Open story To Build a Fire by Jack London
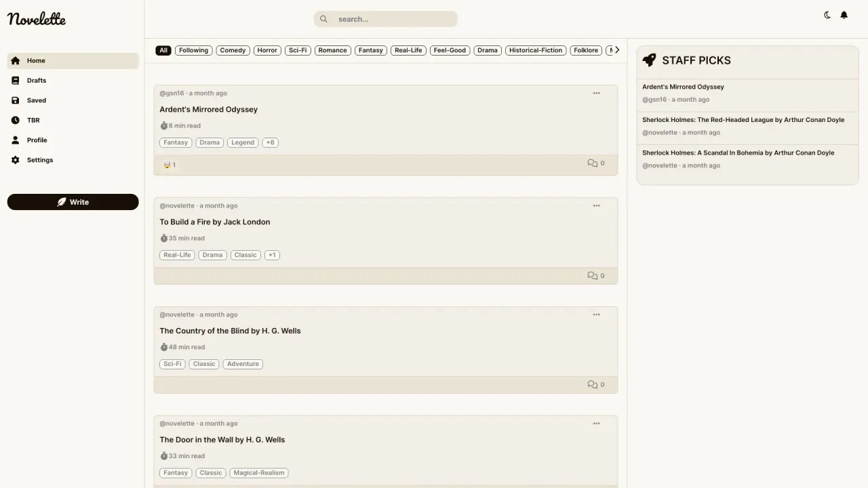 pos(215,222)
